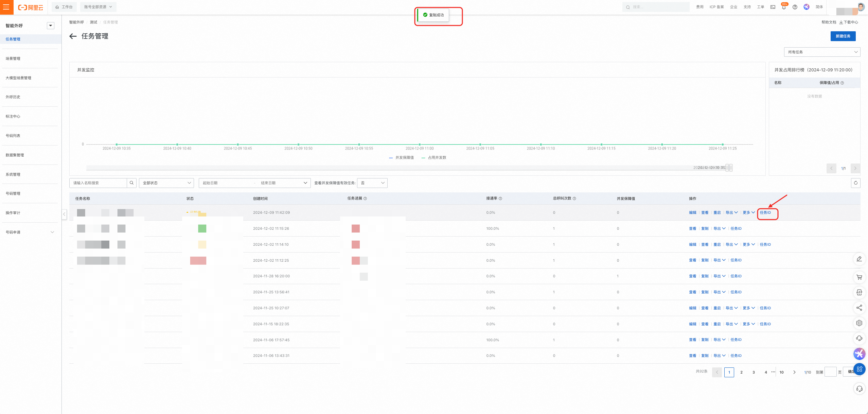Open the 账号全部资源 dropdown
Screen dimensions: 868x414
point(98,7)
